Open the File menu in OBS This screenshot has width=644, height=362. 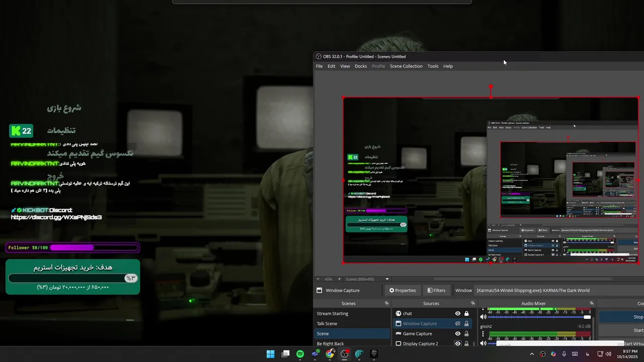pos(319,66)
